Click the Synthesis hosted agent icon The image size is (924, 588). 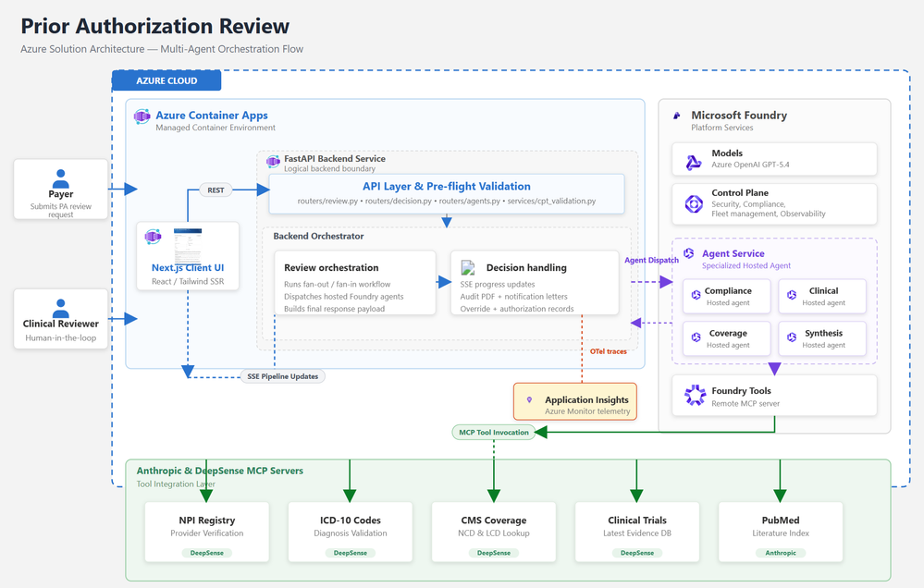click(792, 337)
